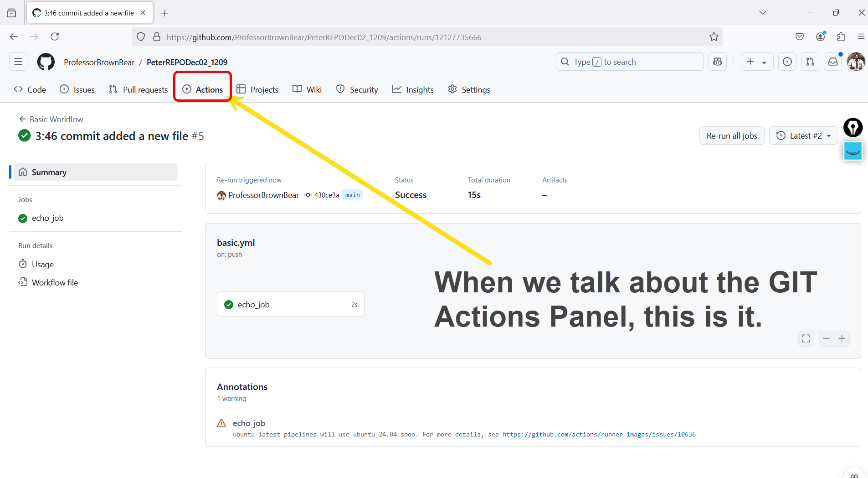
Task: Open the runner-images issues 10636 link
Action: click(599, 434)
